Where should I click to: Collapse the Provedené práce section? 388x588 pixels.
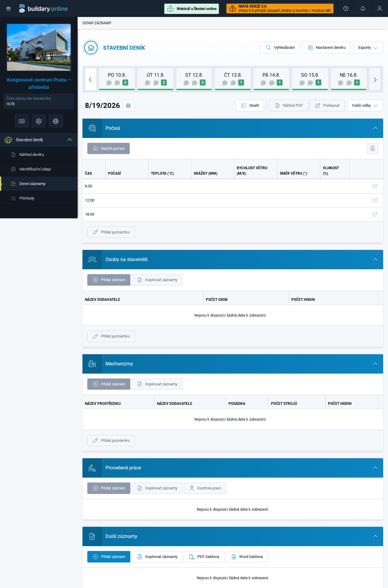point(375,468)
